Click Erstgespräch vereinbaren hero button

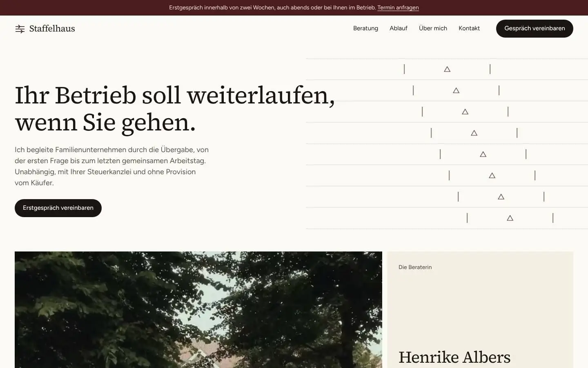[x=58, y=208]
